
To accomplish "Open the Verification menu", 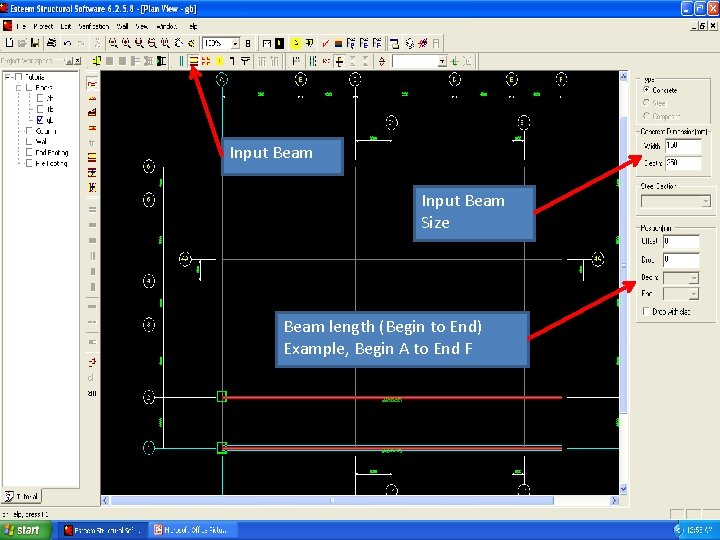I will coord(94,27).
